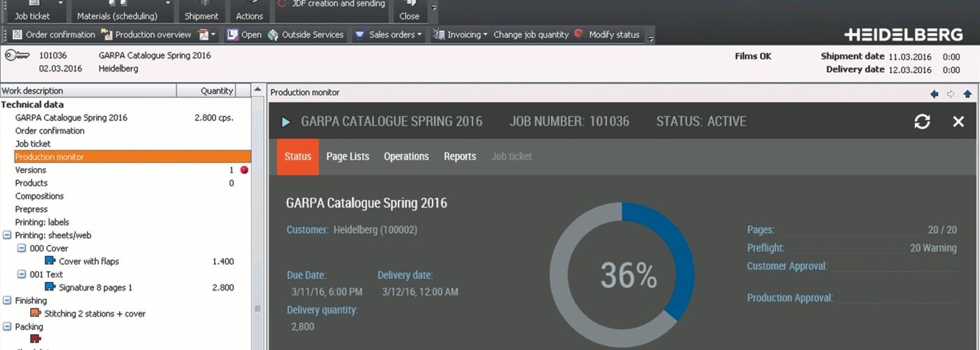Open the PDF icon dropdown arrow
This screenshot has height=350, width=980.
pyautogui.click(x=213, y=34)
